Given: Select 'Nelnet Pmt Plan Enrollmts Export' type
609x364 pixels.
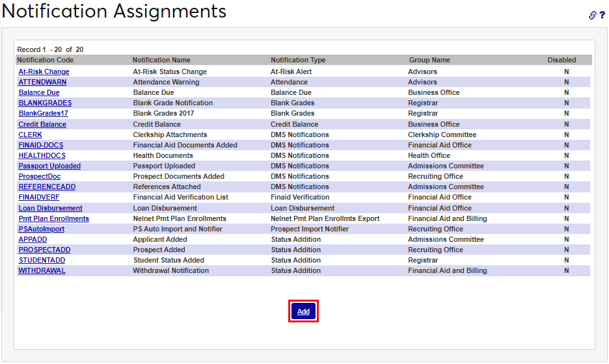Looking at the screenshot, I should click(x=325, y=219).
